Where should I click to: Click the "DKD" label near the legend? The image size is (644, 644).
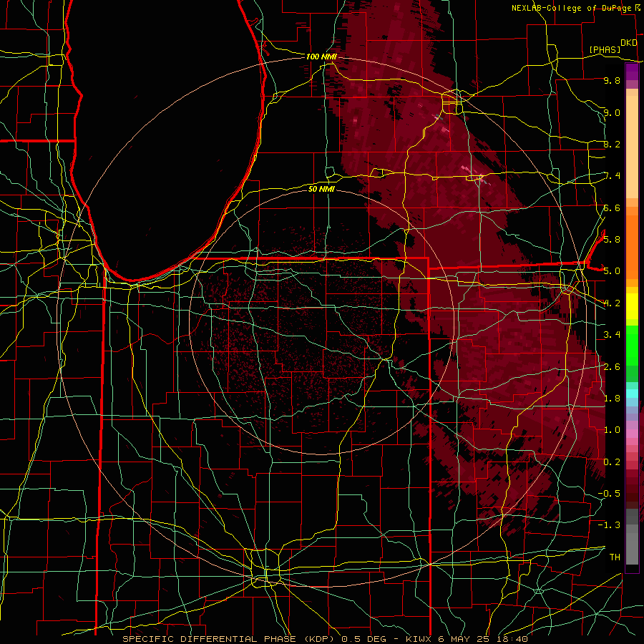628,43
